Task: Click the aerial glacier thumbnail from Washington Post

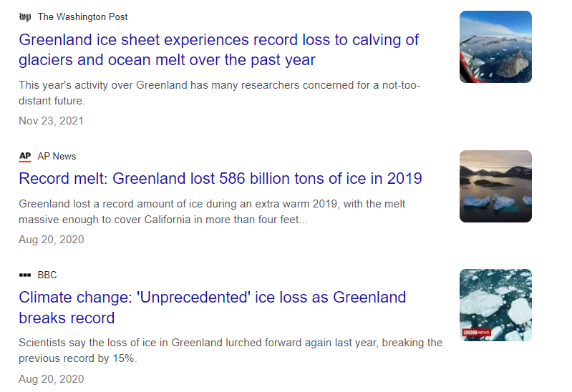Action: coord(495,47)
